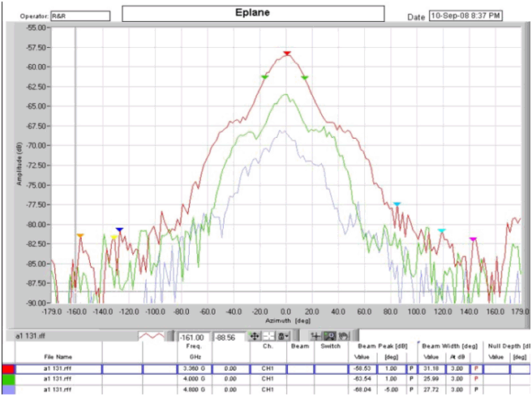Image resolution: width=532 pixels, height=396 pixels.
Task: Click the Date field showing 10-Sep-08
Action: pos(465,15)
